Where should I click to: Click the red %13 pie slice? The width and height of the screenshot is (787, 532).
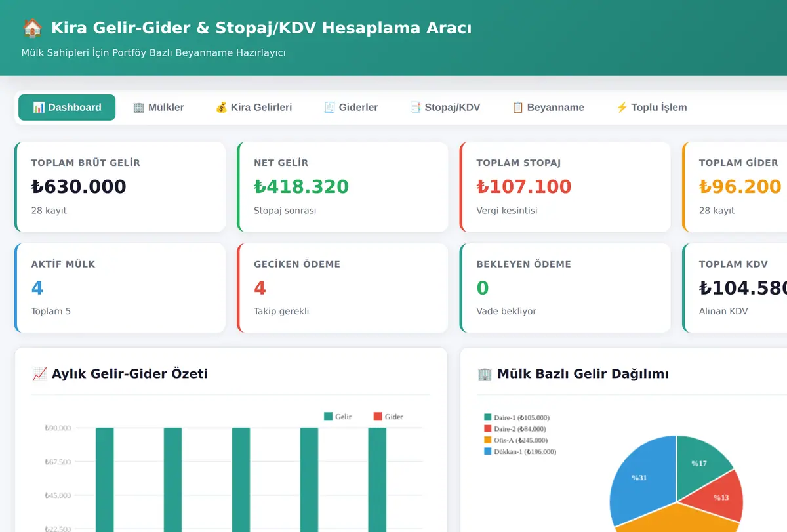(720, 497)
